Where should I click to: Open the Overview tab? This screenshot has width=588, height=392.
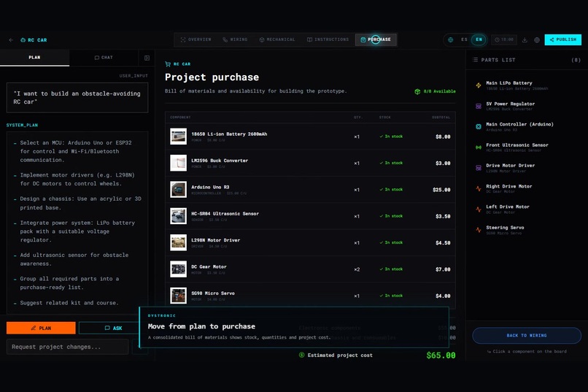pos(196,39)
